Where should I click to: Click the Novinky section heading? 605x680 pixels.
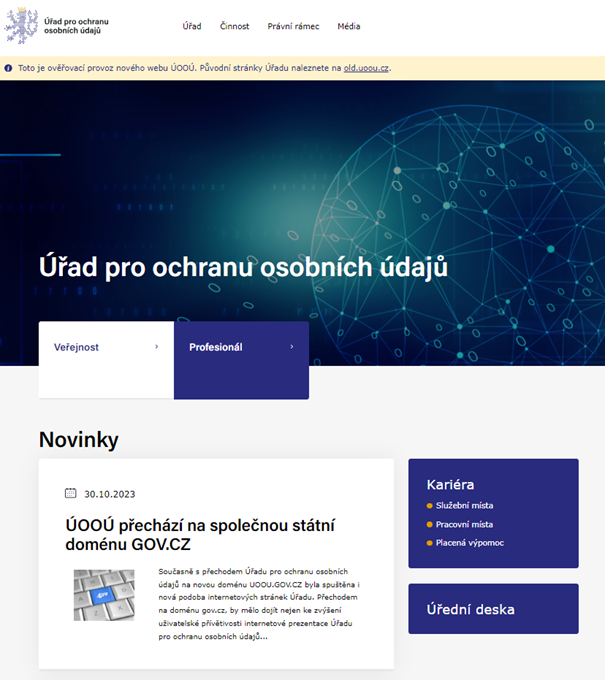pyautogui.click(x=78, y=440)
